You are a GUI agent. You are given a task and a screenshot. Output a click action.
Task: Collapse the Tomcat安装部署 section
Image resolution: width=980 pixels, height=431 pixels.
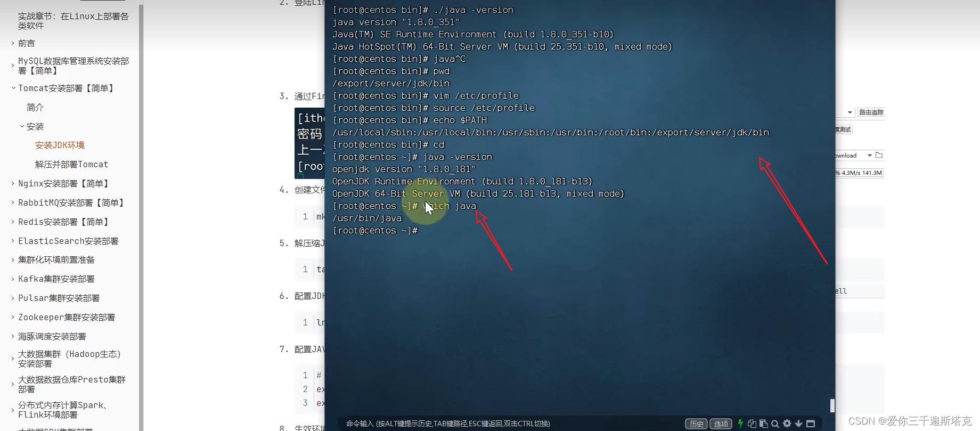point(13,88)
